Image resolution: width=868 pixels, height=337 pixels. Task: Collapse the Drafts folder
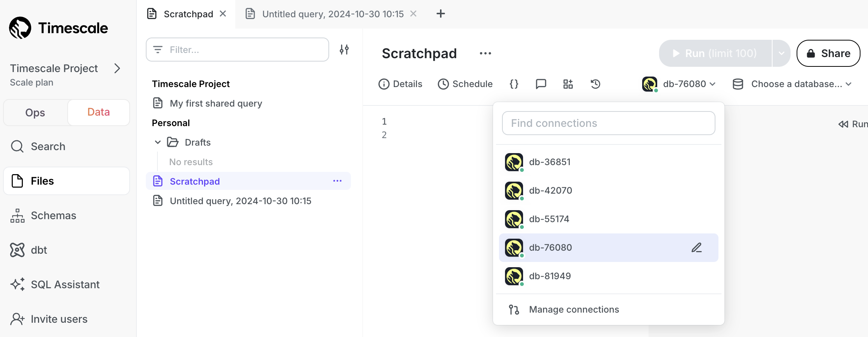coord(158,142)
